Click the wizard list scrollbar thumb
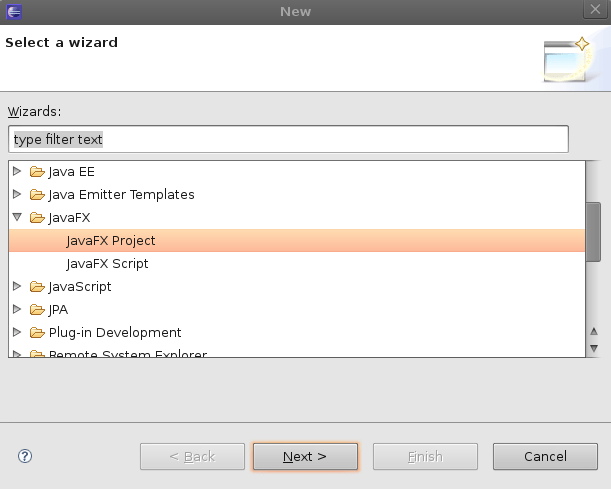 (x=593, y=232)
